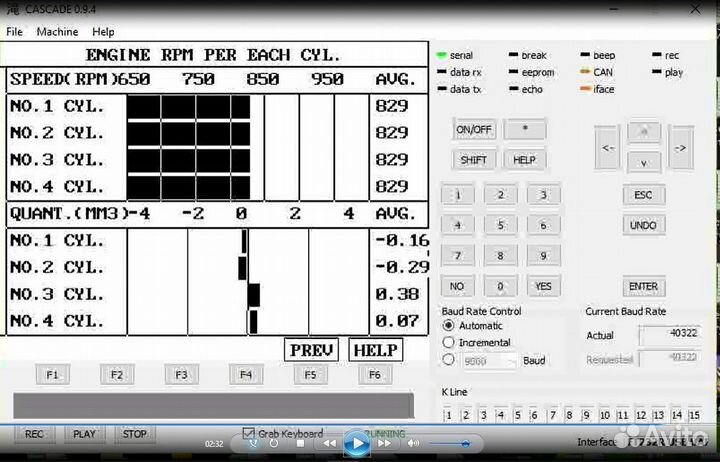Click the keypad HELP button beside SHIFT

(x=524, y=160)
